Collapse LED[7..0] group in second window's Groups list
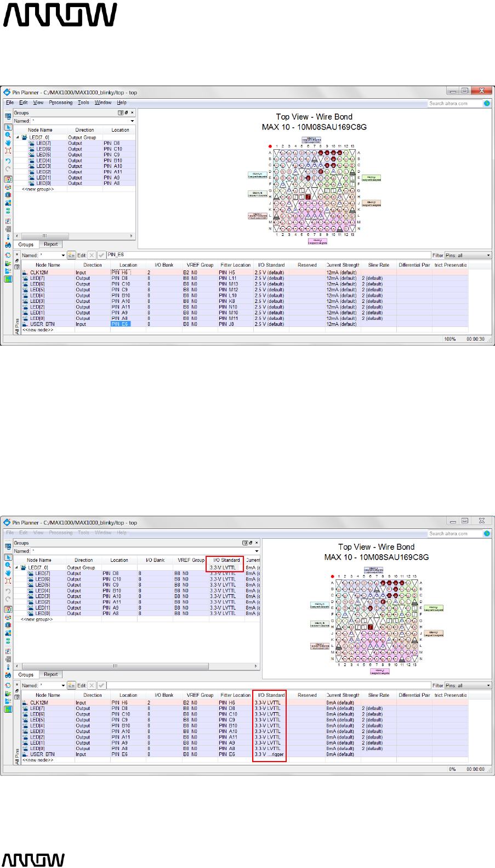Image resolution: width=495 pixels, height=868 pixels. (x=16, y=568)
